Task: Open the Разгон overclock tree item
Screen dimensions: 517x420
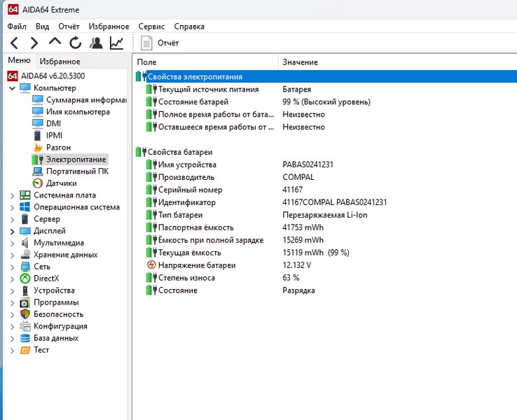Action: tap(57, 148)
